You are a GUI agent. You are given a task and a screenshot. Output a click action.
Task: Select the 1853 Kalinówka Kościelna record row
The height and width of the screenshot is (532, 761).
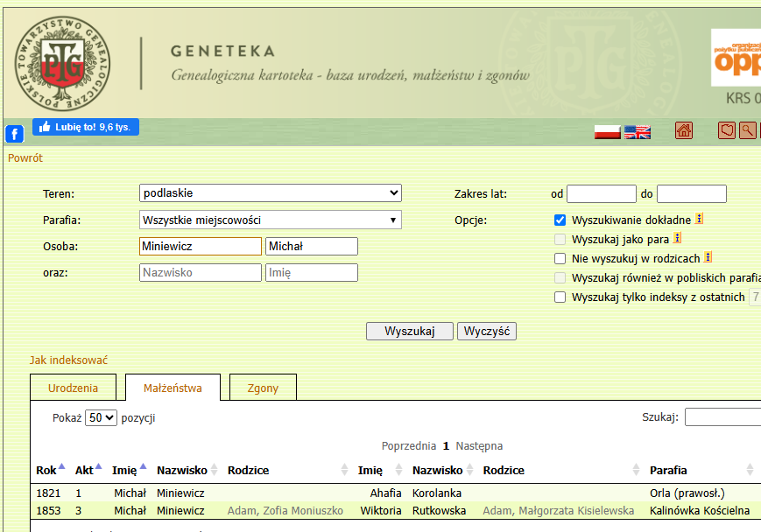coord(396,511)
